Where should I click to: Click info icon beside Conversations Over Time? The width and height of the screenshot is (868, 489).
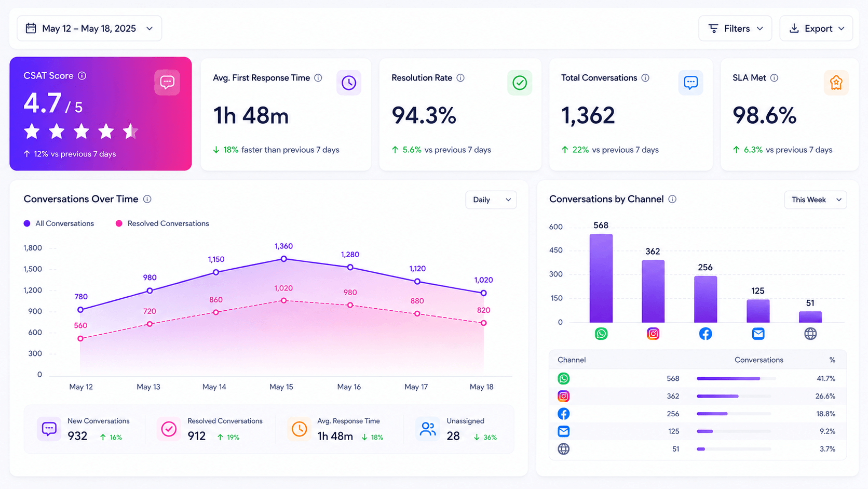pos(147,199)
